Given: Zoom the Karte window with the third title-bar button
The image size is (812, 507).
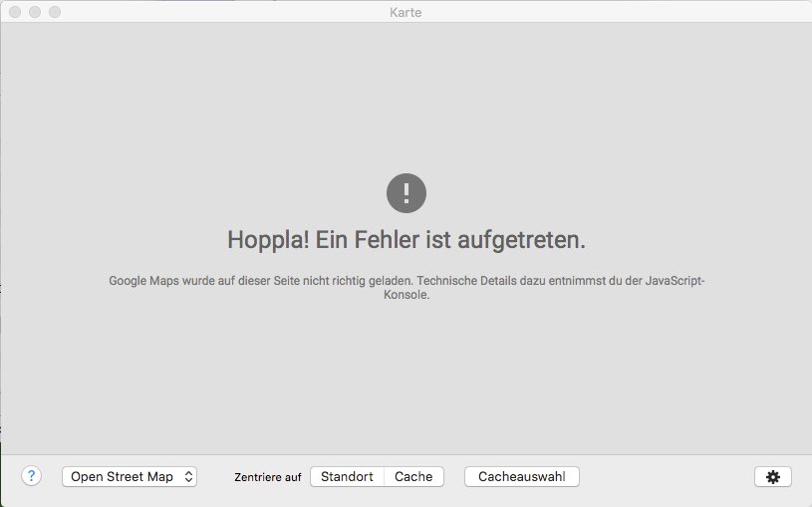Looking at the screenshot, I should (x=55, y=12).
